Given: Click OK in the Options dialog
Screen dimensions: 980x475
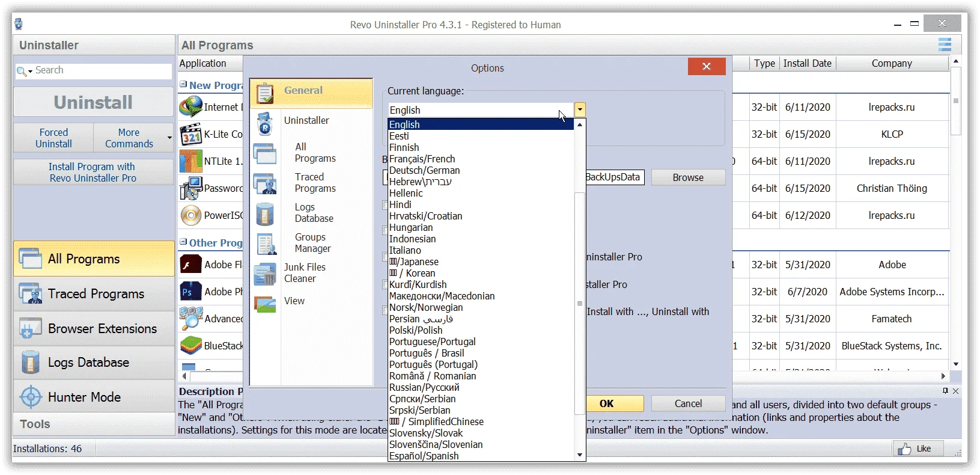Looking at the screenshot, I should click(x=614, y=403).
